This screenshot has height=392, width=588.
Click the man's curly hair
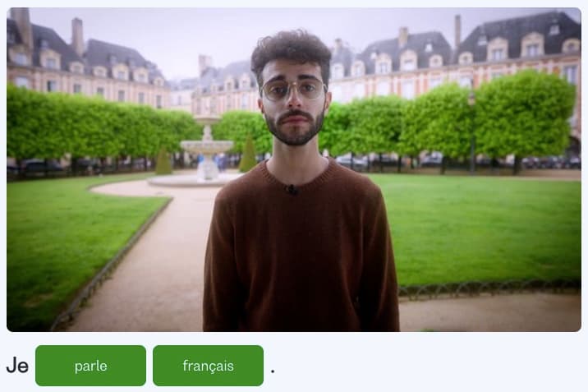pos(291,51)
